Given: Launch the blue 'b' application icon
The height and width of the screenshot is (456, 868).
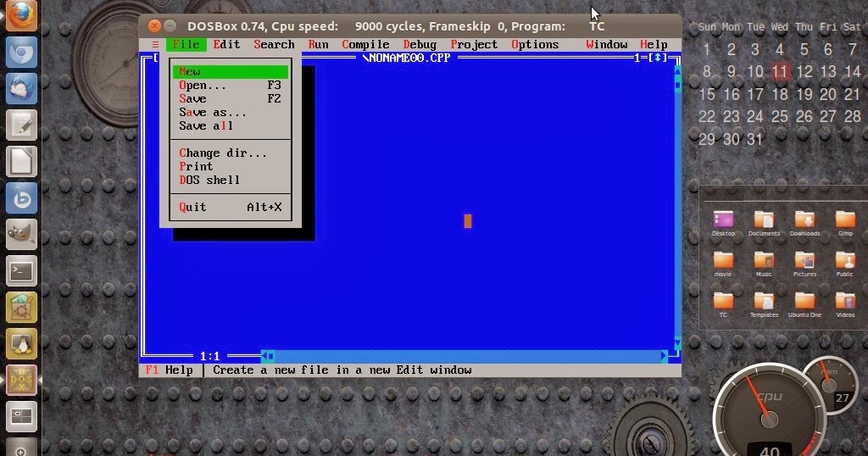Looking at the screenshot, I should 21,197.
